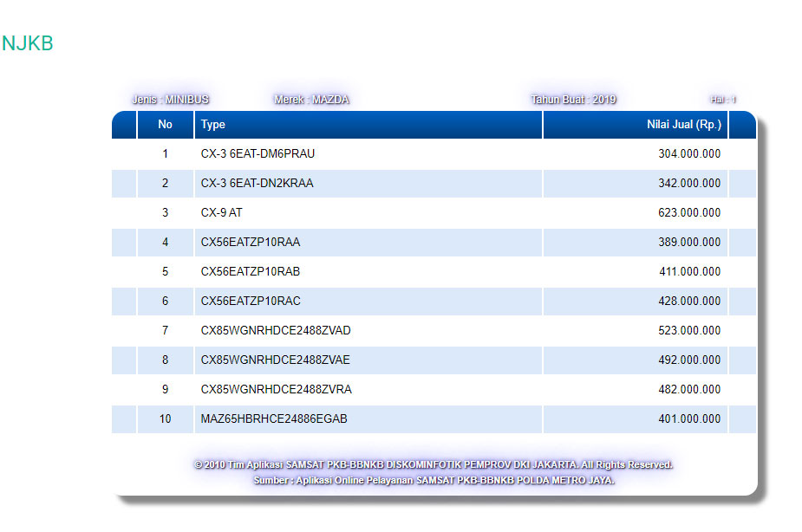Click the 'Hal : 1' page indicator
802x532 pixels.
pos(723,100)
